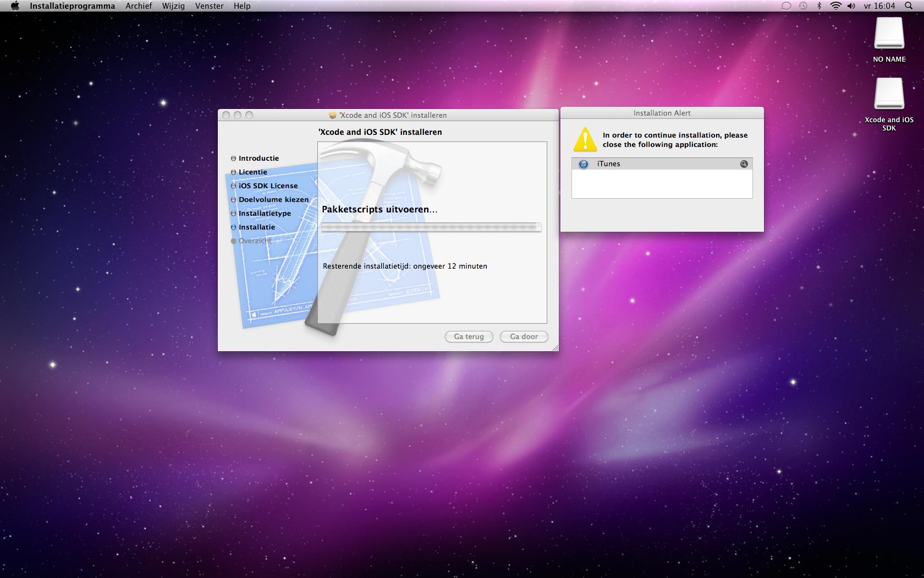
Task: Click the clock showing vr 16:04
Action: coord(879,6)
